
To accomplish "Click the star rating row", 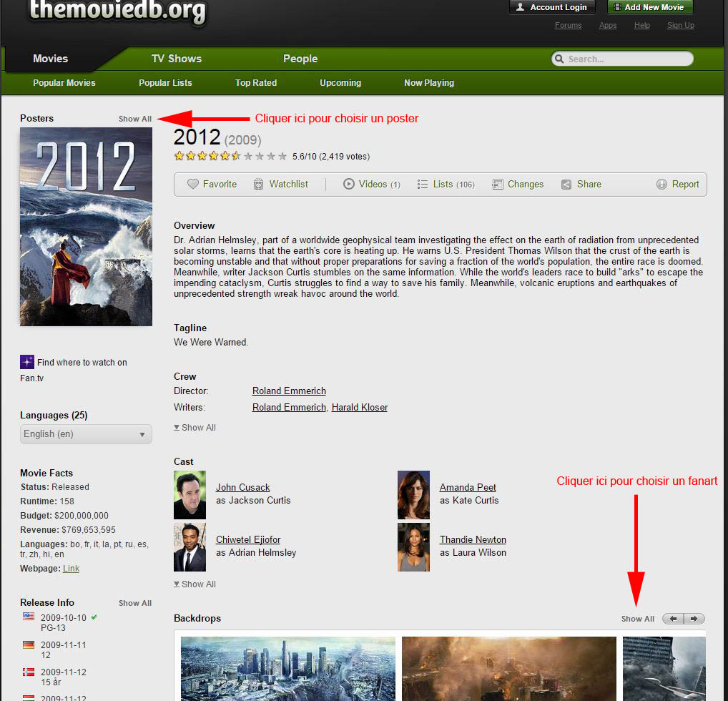I will (230, 156).
